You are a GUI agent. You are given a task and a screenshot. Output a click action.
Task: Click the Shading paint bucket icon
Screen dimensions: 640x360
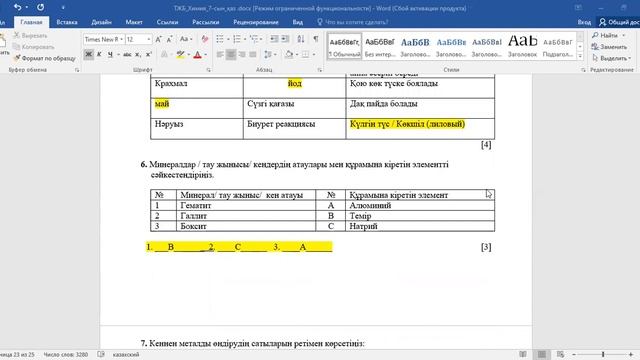point(289,54)
